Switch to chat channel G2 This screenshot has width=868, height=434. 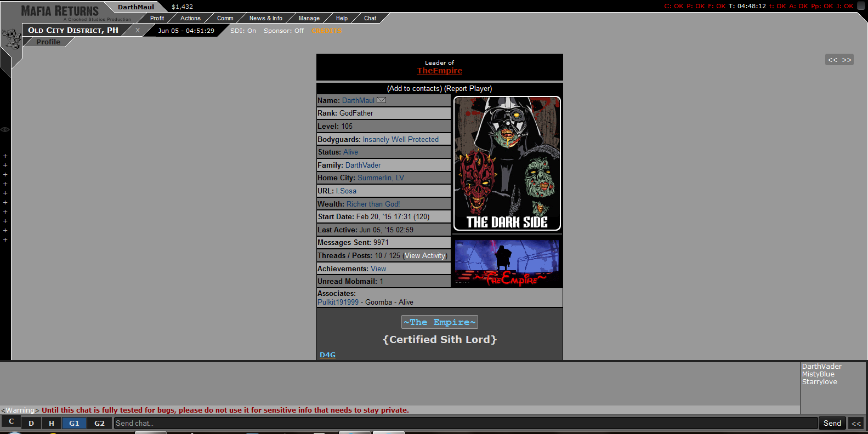coord(99,423)
